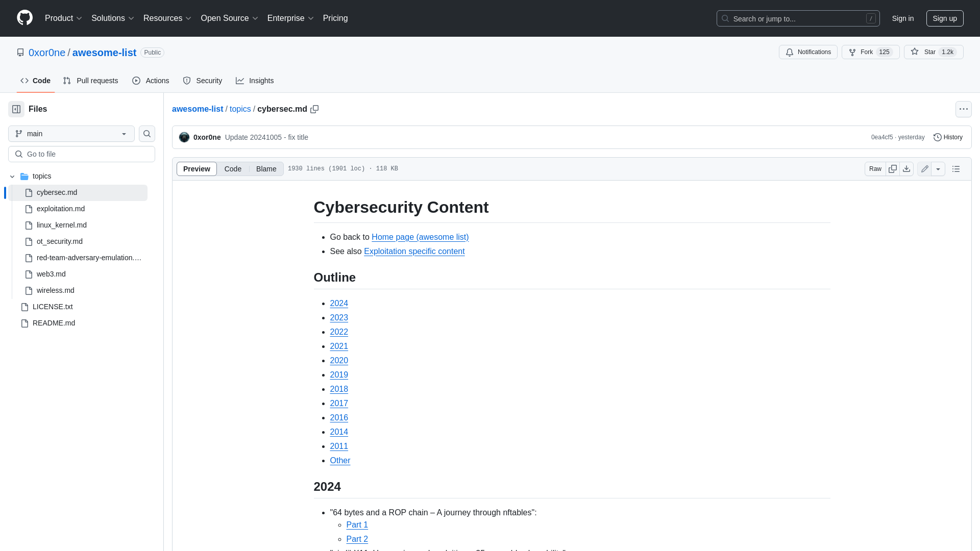The image size is (980, 551).
Task: Fork the repository button
Action: pos(870,52)
